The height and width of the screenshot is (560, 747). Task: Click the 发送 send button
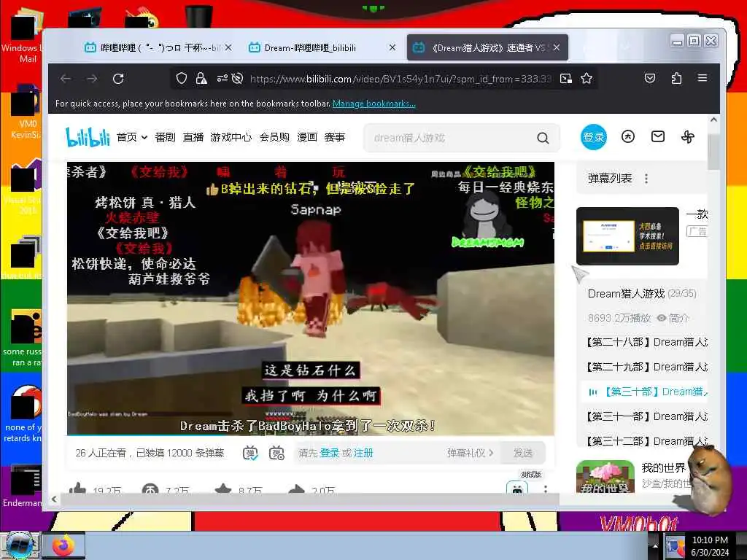522,453
